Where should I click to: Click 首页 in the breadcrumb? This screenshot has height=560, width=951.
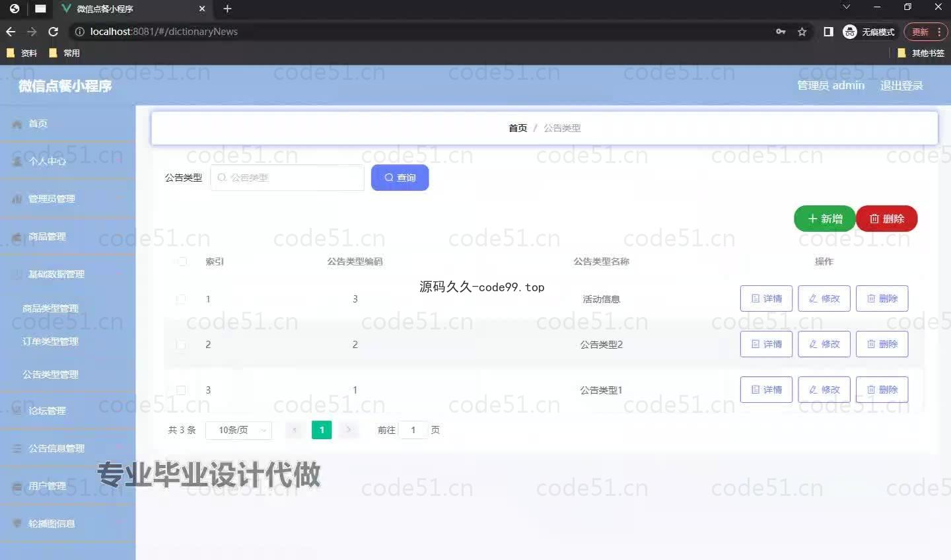(x=518, y=128)
